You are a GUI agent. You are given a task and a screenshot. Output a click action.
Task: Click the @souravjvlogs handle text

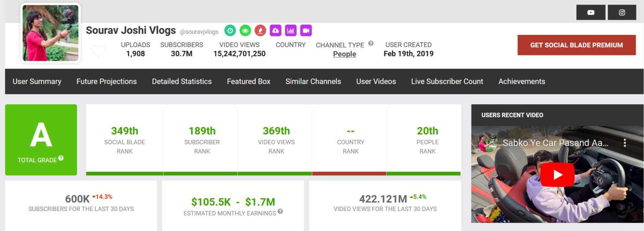tap(199, 31)
